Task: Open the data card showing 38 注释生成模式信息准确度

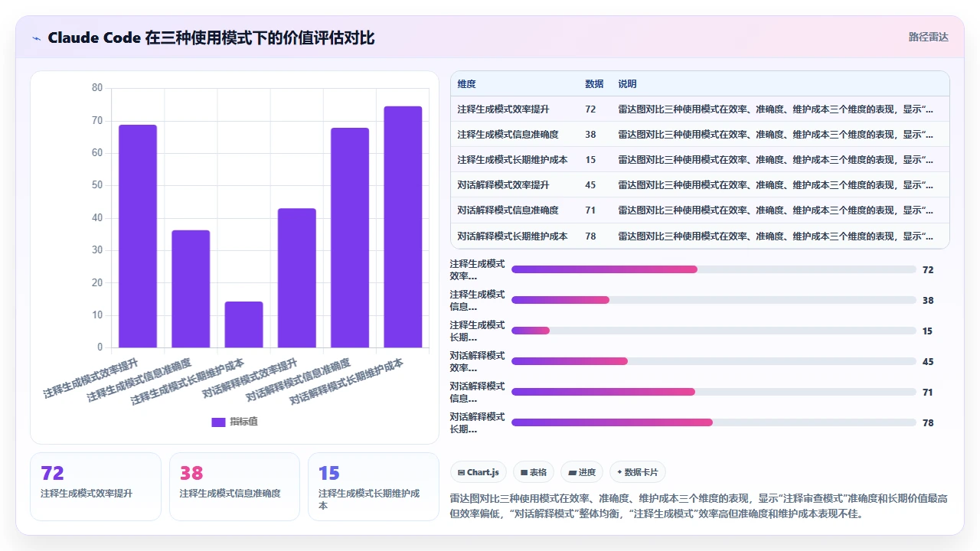Action: click(x=234, y=487)
